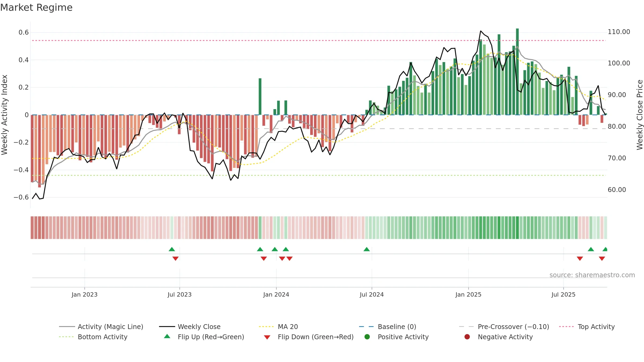Toggle the Pre-Crossover (−0.10) legend entry
This screenshot has width=644, height=362.
pyautogui.click(x=504, y=327)
